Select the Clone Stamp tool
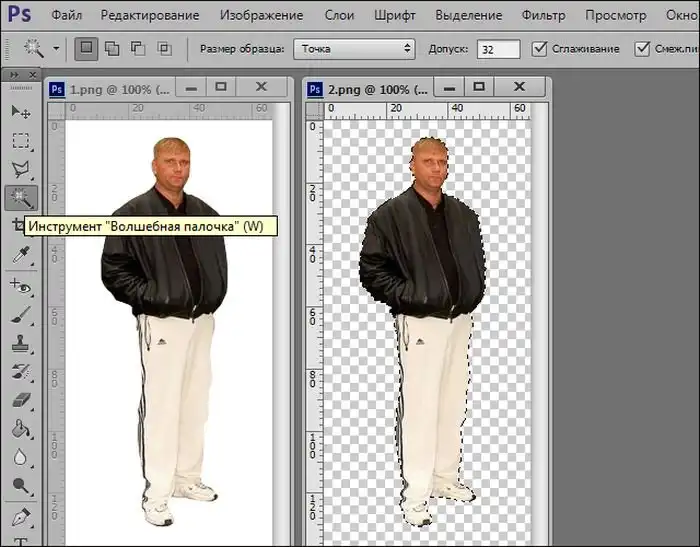 coord(20,343)
